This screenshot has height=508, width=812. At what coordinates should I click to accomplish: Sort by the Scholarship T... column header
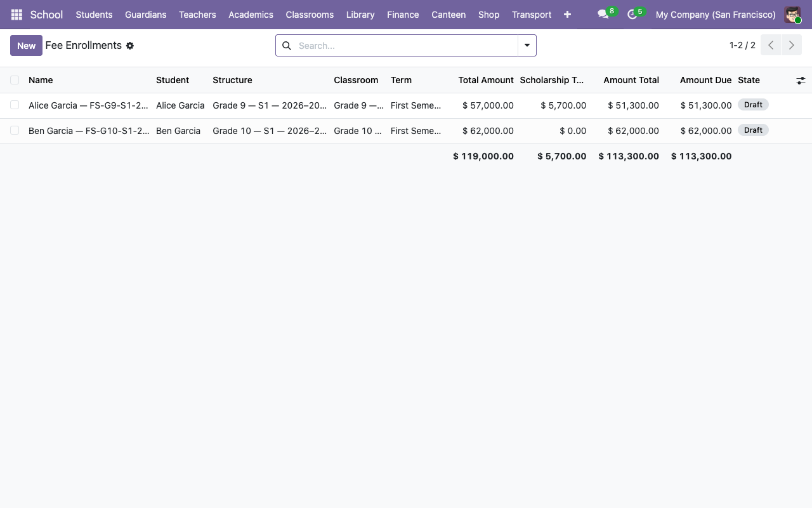coord(553,80)
